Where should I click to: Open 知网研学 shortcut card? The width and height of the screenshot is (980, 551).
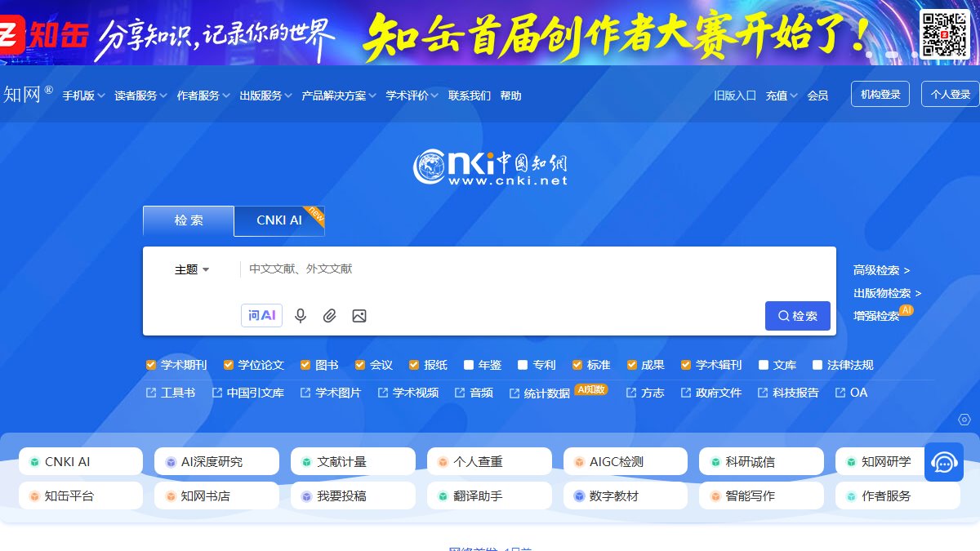[x=880, y=461]
